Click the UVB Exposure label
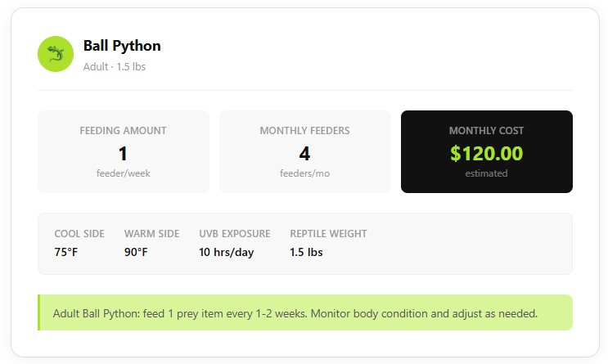This screenshot has width=608, height=364. (234, 234)
